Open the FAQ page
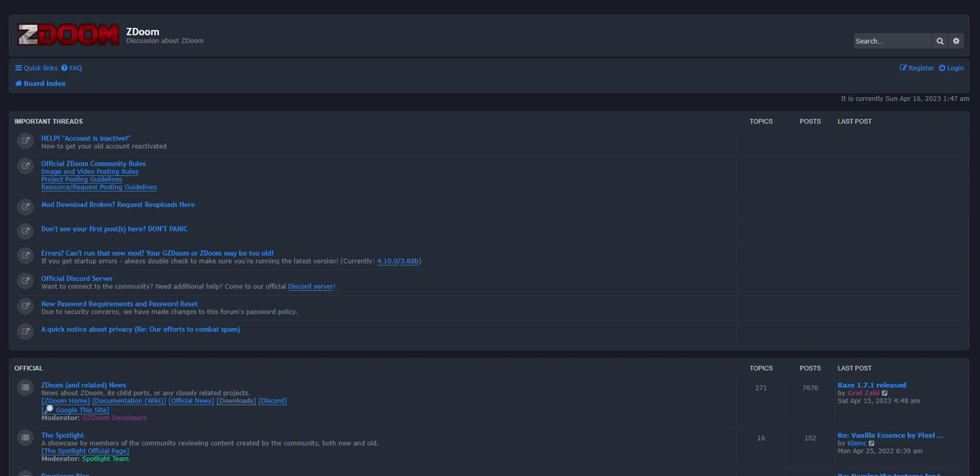 click(72, 68)
